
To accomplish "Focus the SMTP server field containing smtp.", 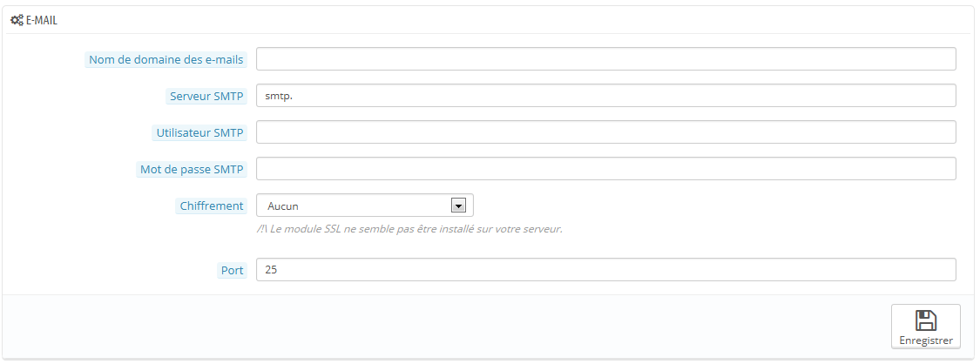I will tap(605, 96).
